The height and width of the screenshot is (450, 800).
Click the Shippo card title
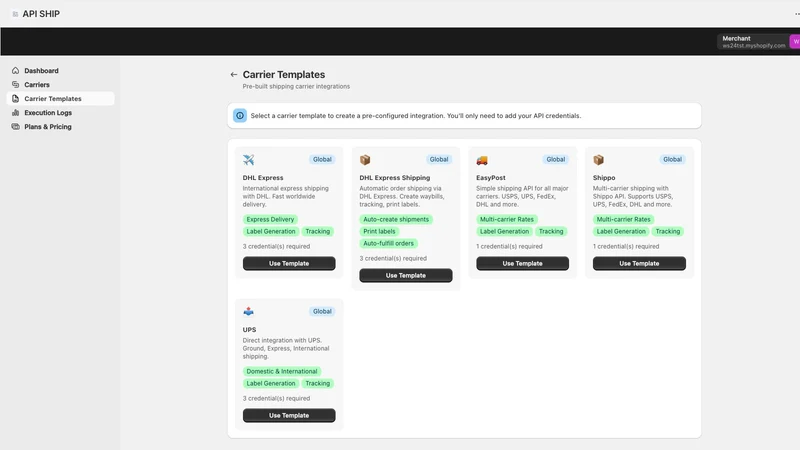coord(604,178)
